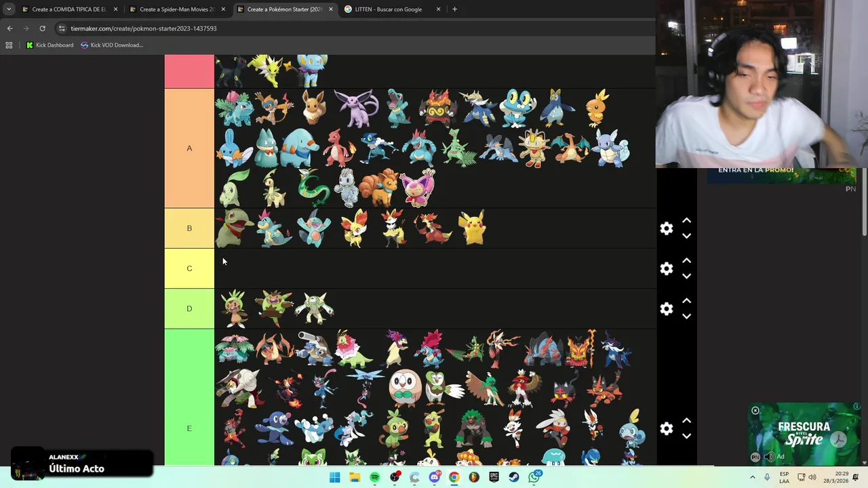Expand the tab search dropdown
The image size is (868, 488).
click(8, 9)
